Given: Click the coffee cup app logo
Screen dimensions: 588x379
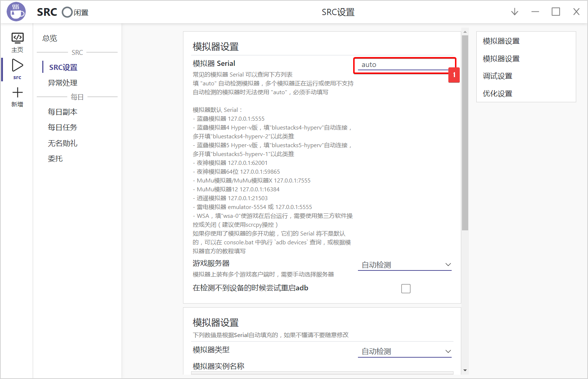Looking at the screenshot, I should (x=16, y=12).
